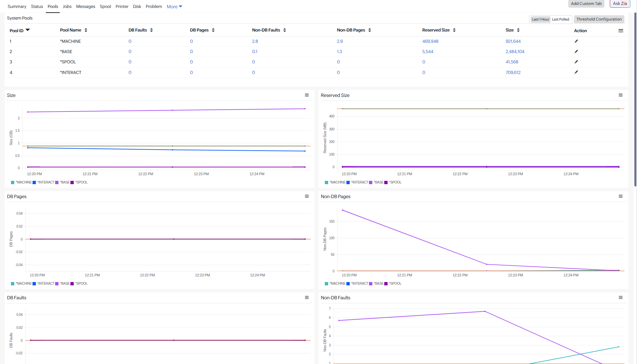Open the Size chart menu
This screenshot has width=637, height=364.
307,95
